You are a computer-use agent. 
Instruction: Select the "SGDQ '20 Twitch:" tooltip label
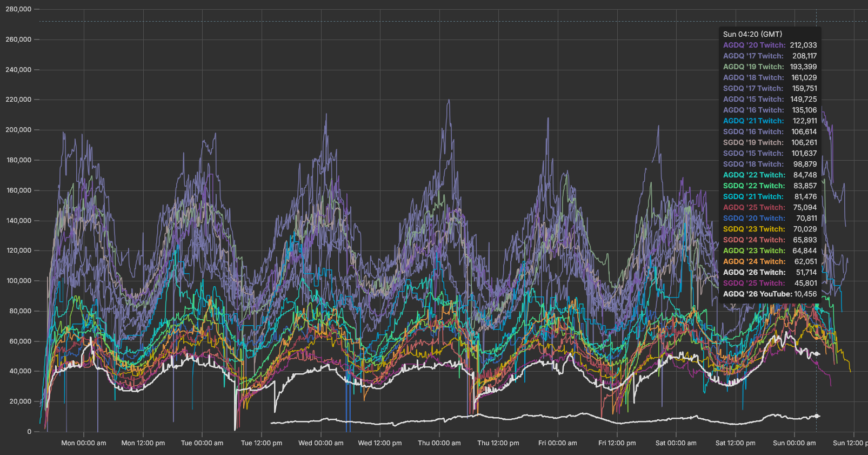(x=755, y=218)
